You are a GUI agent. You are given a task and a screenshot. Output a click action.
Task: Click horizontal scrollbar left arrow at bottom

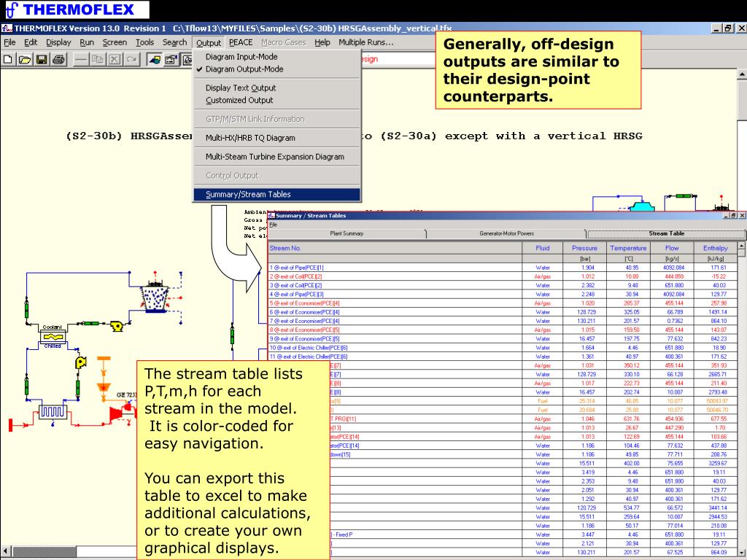coord(5,550)
